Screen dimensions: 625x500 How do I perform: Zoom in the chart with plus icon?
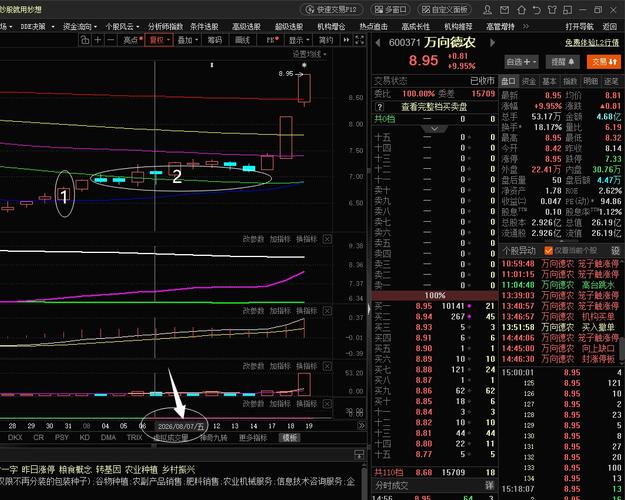pyautogui.click(x=98, y=40)
